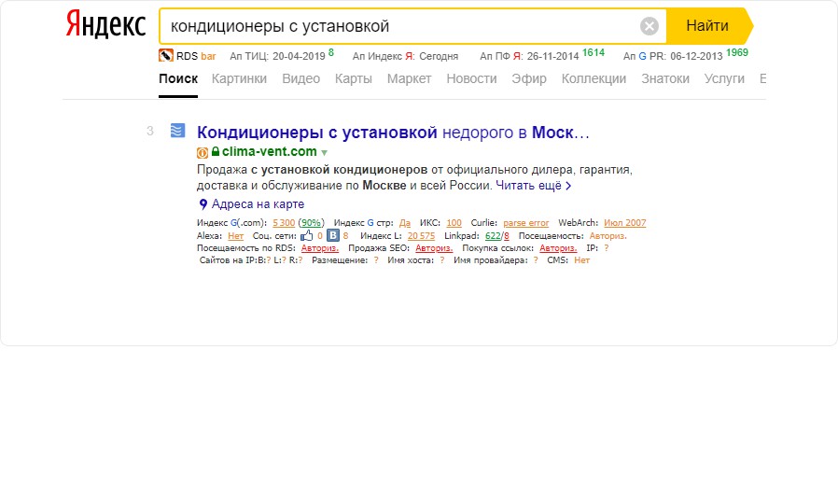Click the Индекс L value 20 575
Image resolution: width=838 pixels, height=504 pixels.
(x=421, y=236)
